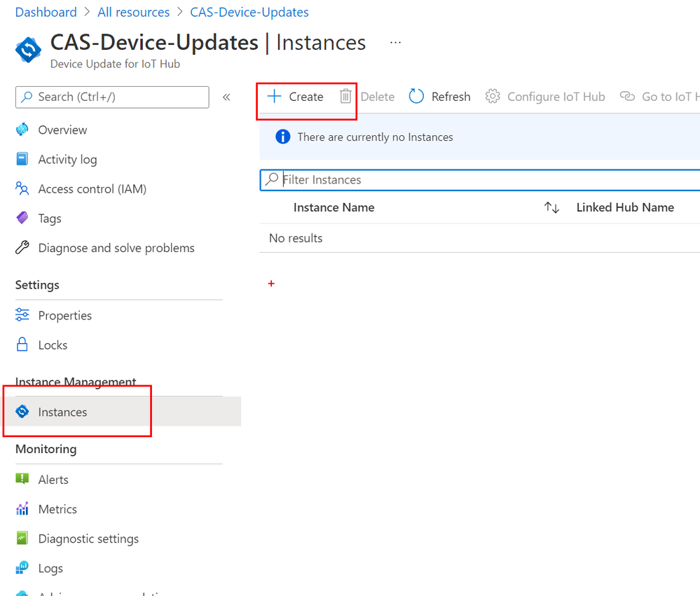Click the Configure IoT Hub gear icon

click(493, 97)
